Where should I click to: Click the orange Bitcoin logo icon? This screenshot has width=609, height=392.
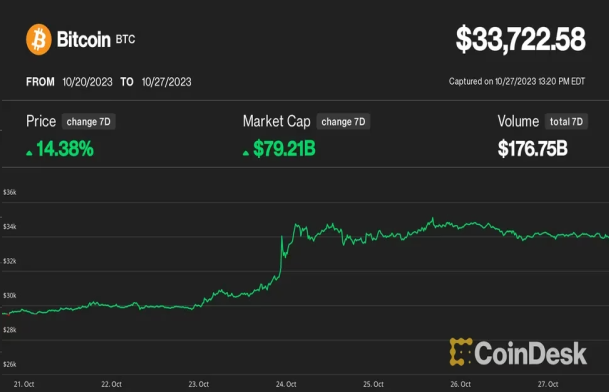(x=39, y=40)
